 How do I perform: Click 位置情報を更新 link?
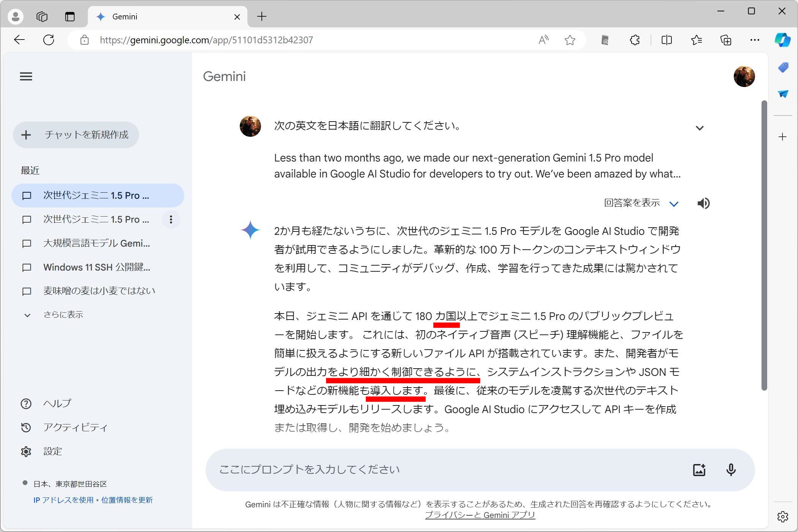127,500
